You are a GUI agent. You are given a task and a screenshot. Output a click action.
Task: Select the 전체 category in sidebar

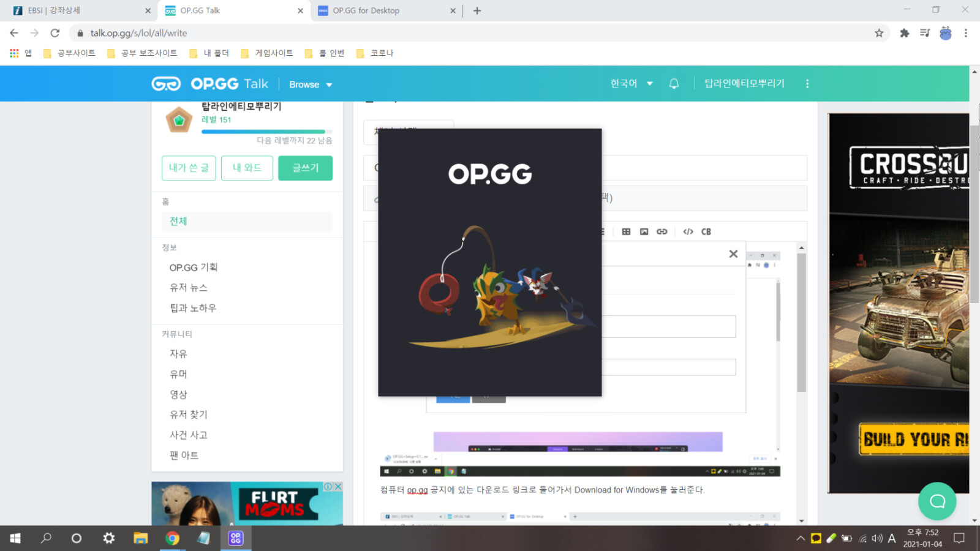tap(178, 222)
